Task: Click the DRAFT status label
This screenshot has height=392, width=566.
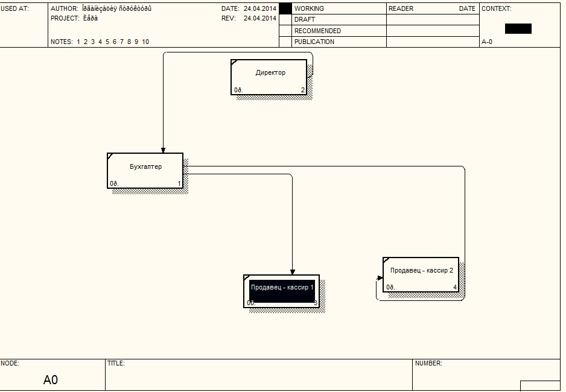Action: click(305, 19)
